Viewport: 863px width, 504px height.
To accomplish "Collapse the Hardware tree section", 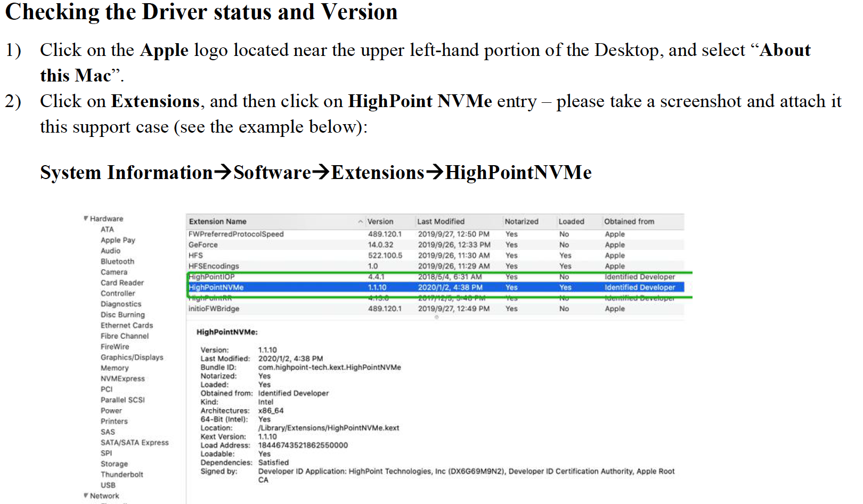I will click(x=86, y=218).
